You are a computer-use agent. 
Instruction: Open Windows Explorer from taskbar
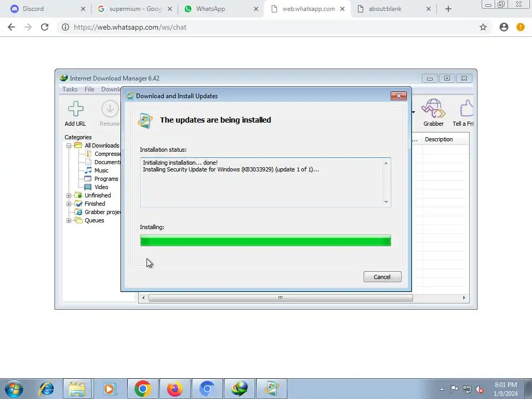[x=77, y=389]
